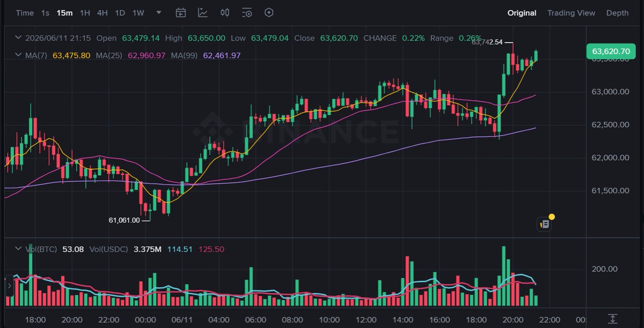
Task: Click the MA(7) value 63,475.80
Action: coord(71,55)
